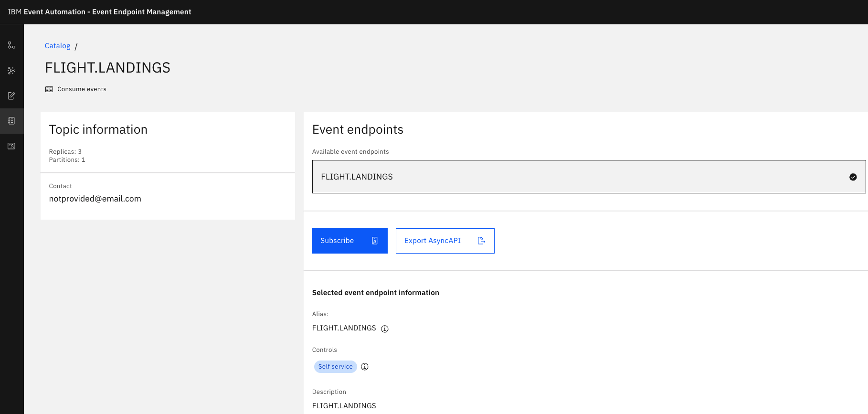Click the IBM Event Automation header title

point(99,12)
